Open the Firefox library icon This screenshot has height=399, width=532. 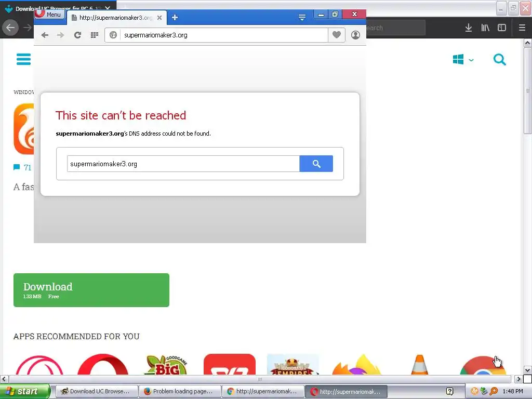pyautogui.click(x=485, y=28)
